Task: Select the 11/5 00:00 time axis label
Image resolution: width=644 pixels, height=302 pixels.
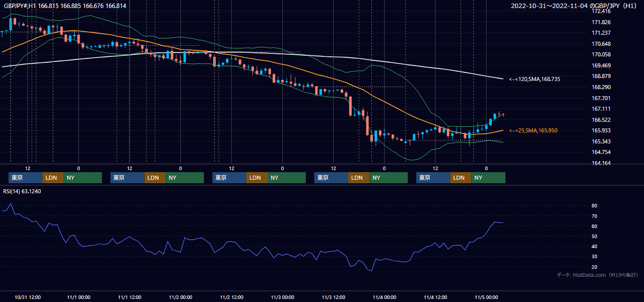Action: pyautogui.click(x=486, y=297)
